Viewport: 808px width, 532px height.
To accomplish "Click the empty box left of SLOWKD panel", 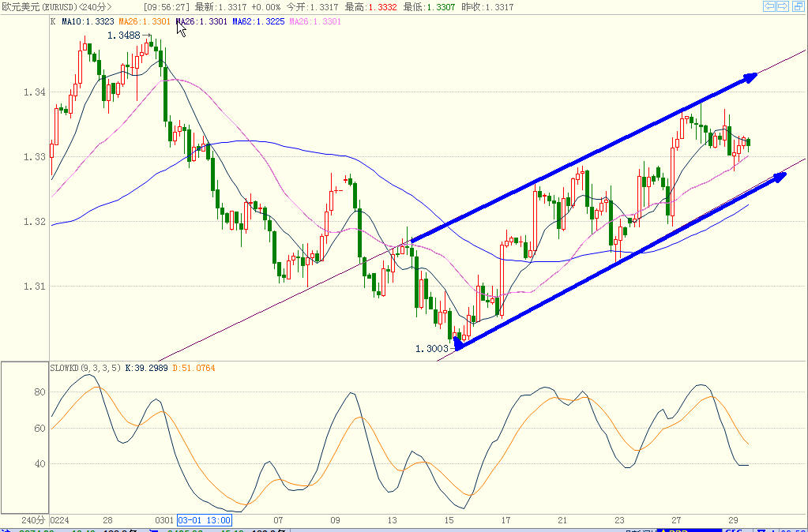I will (24, 438).
